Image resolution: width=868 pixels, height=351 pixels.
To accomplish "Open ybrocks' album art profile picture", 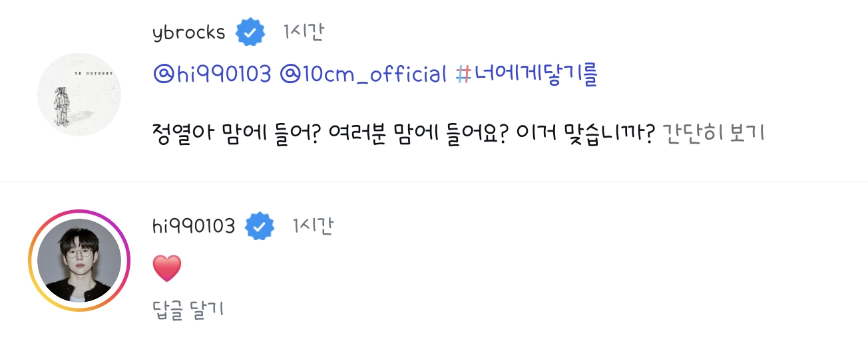I will click(x=79, y=94).
